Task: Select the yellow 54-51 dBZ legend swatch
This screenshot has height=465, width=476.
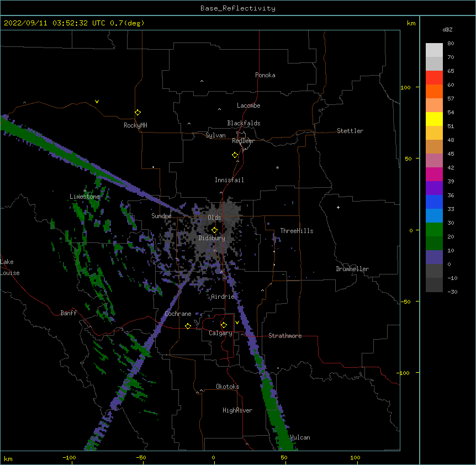Action: [x=434, y=119]
